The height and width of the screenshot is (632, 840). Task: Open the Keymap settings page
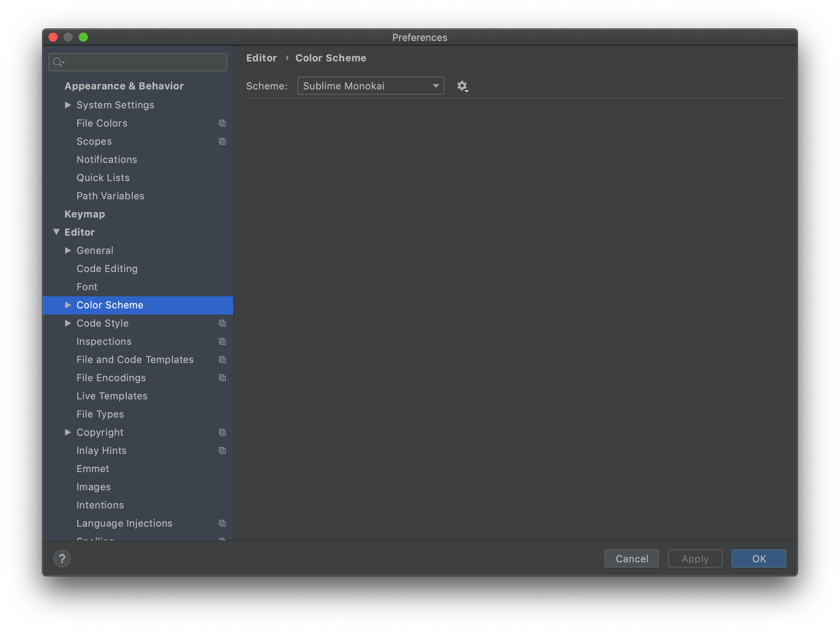point(85,214)
